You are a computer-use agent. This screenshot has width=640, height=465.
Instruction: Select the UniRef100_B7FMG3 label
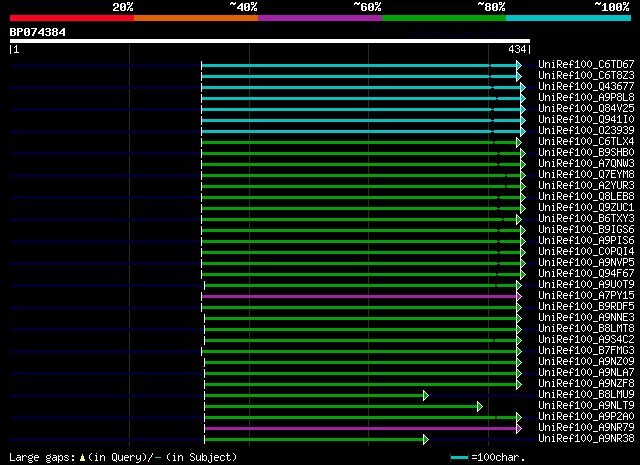586,351
